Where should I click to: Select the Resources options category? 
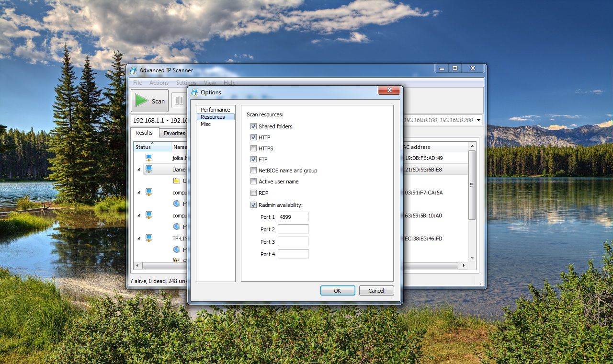click(x=215, y=117)
